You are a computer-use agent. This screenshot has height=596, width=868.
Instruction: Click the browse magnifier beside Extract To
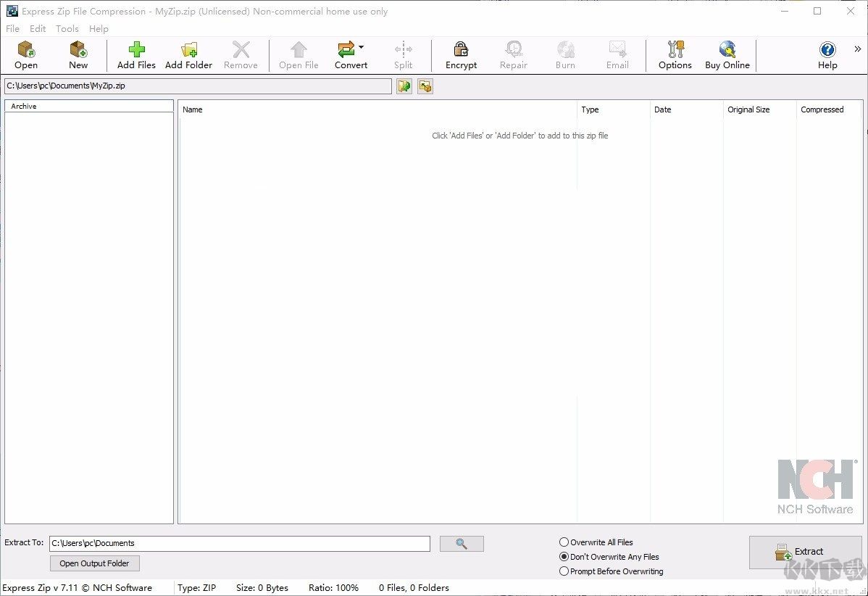462,543
